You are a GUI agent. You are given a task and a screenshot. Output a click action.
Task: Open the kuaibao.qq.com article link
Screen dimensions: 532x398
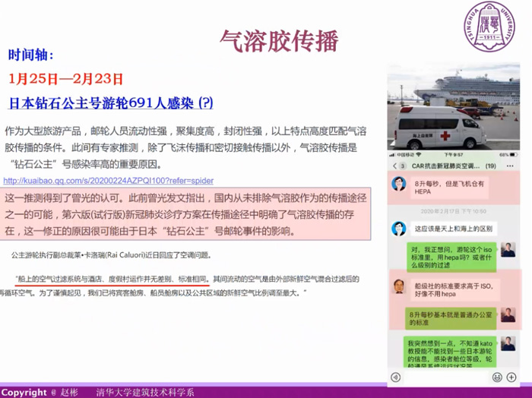[108, 181]
